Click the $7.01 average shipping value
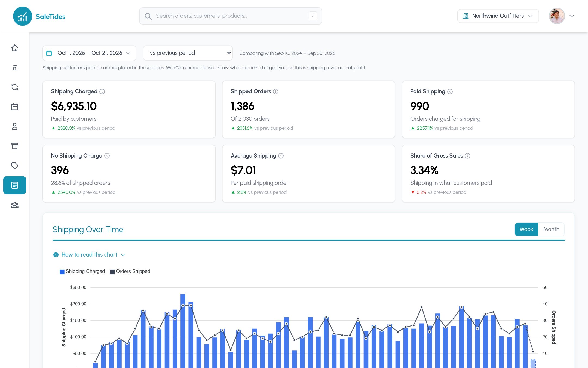Viewport: 588px width, 368px height. (x=243, y=171)
